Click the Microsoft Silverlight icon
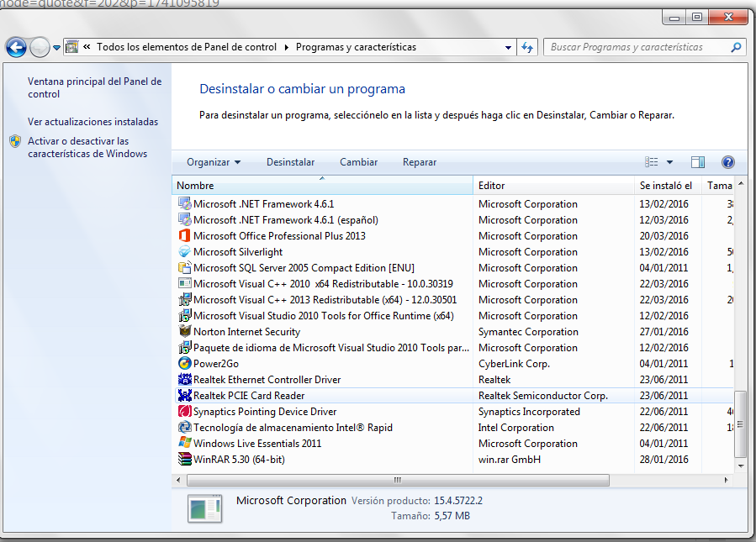 (x=185, y=252)
